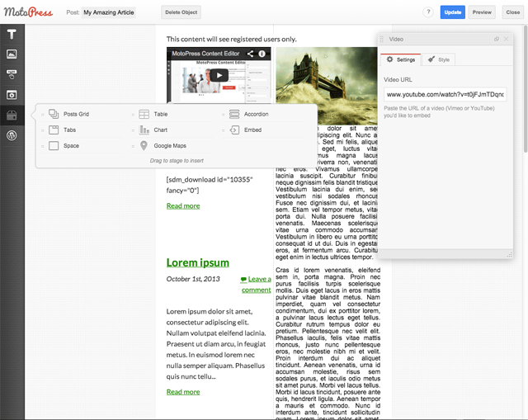This screenshot has width=528, height=420.
Task: Open first 'Read more' link under shortcode
Action: point(183,205)
